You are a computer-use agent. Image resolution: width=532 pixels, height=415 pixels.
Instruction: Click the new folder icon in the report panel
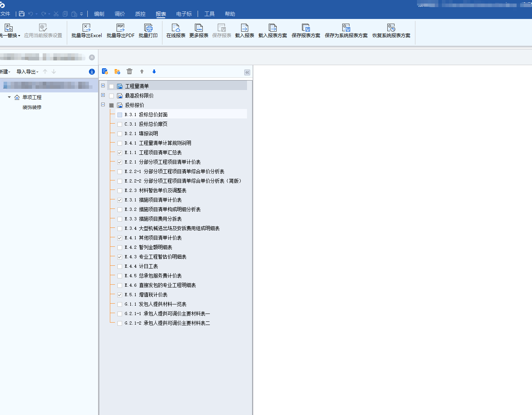[117, 71]
